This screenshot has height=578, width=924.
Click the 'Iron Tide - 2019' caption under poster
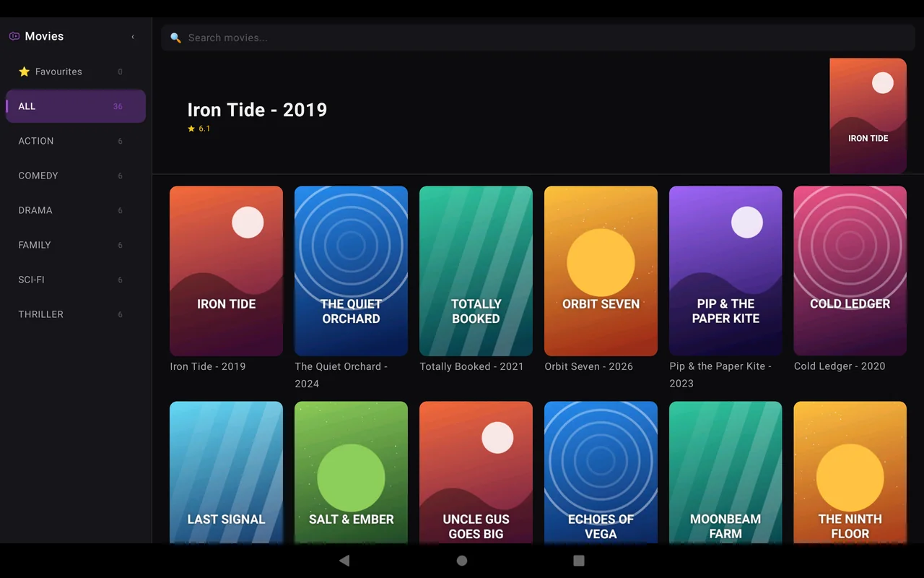click(208, 366)
